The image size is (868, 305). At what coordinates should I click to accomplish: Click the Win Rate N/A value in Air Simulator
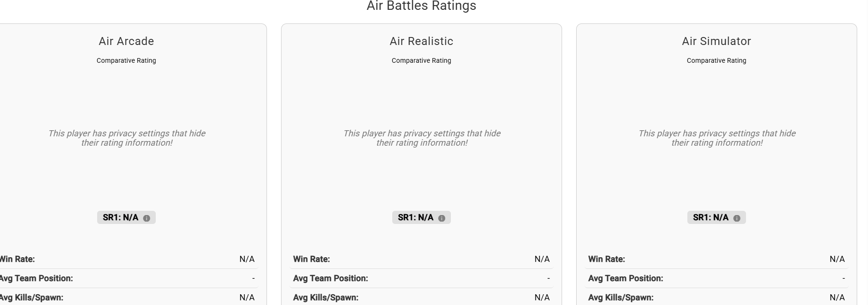837,259
